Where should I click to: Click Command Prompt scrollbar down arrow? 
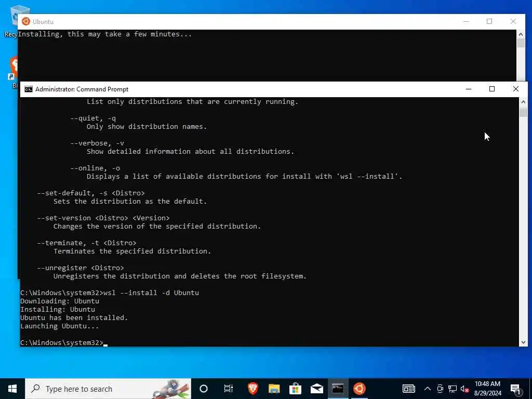coord(523,342)
